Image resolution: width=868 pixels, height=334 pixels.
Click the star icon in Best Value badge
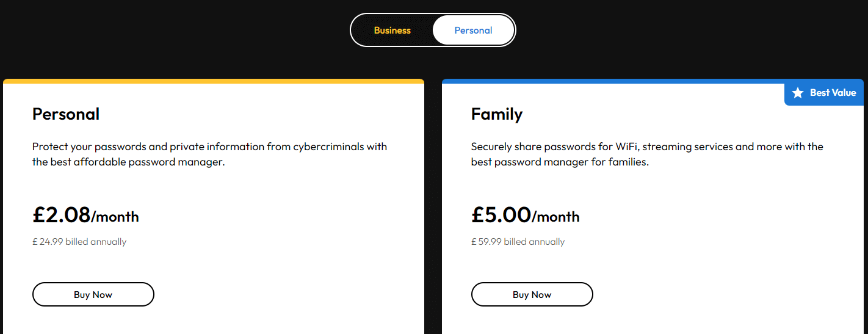(x=797, y=93)
